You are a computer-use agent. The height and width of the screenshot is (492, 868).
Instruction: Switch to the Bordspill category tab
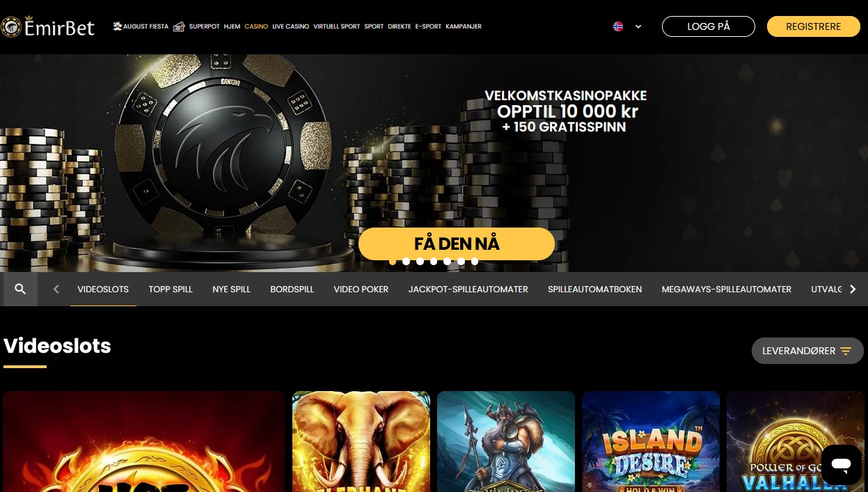292,289
